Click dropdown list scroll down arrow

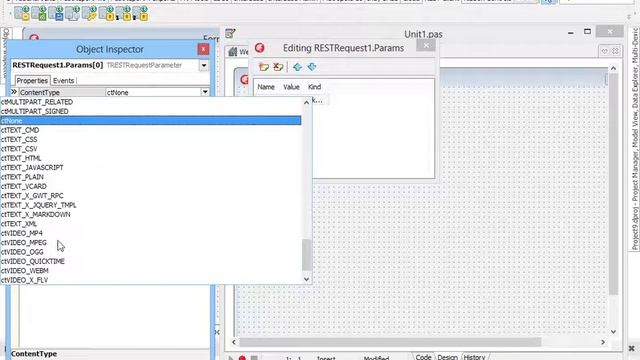[307, 279]
